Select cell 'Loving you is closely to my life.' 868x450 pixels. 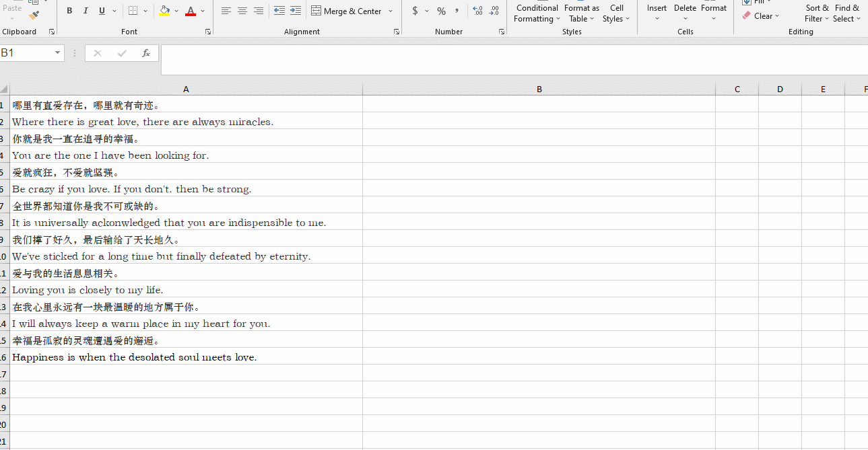tap(186, 289)
